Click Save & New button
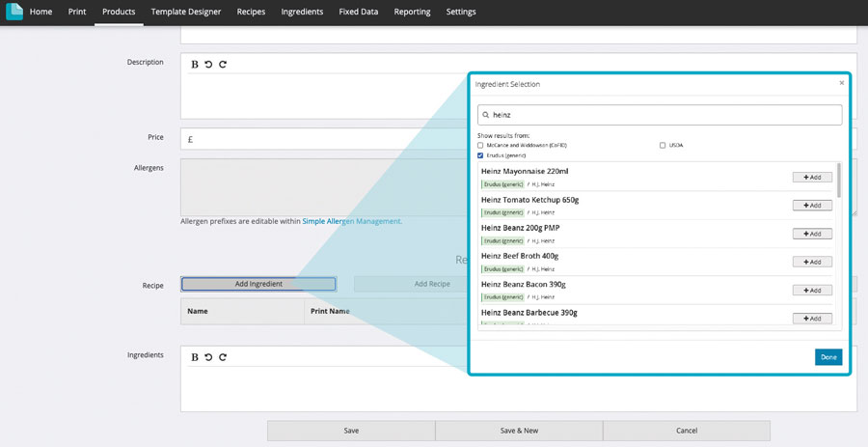This screenshot has width=868, height=447. coord(519,431)
